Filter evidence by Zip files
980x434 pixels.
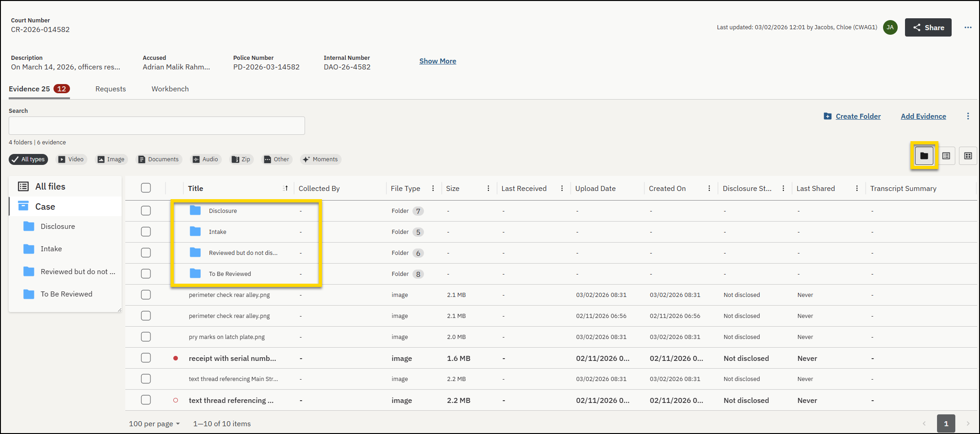[241, 159]
